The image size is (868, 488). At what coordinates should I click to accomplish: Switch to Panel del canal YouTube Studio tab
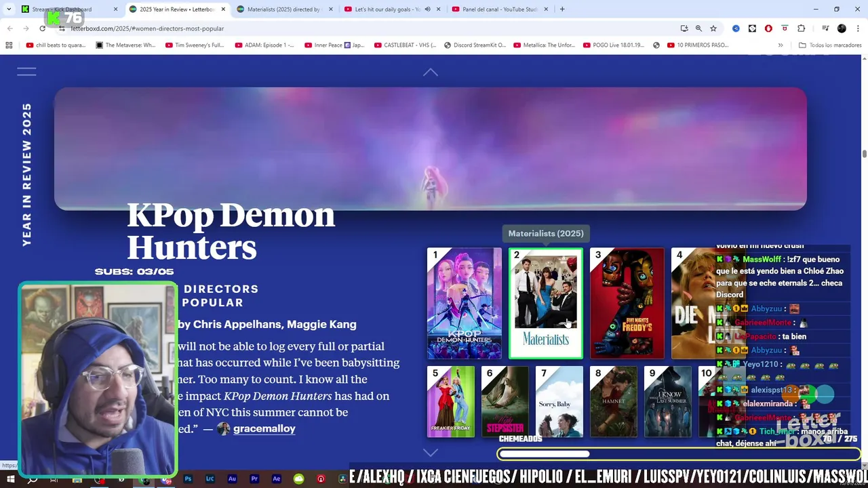coord(500,9)
